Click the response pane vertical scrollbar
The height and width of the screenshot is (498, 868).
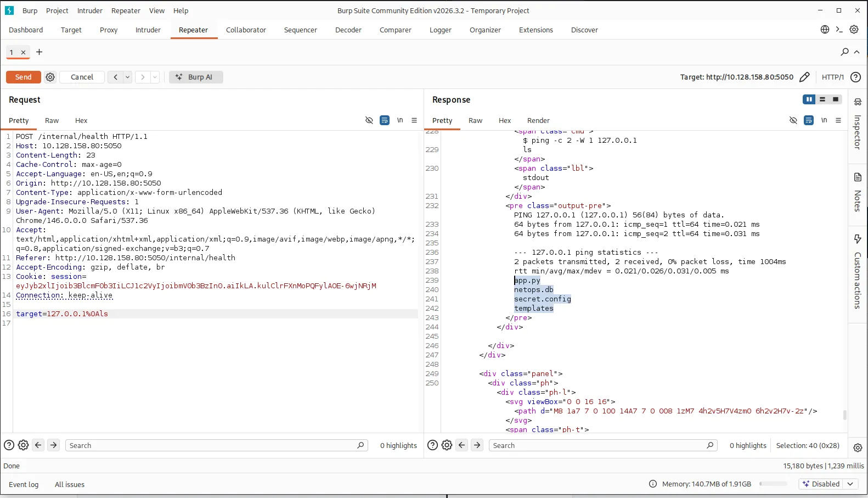[x=844, y=415]
